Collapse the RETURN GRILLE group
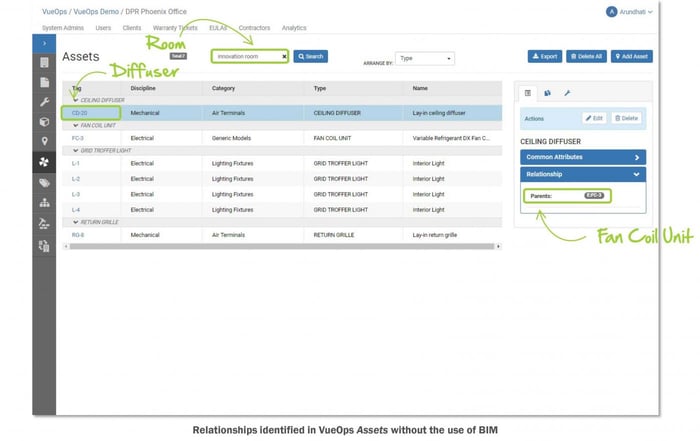Screen dimensions: 700x441 click(75, 222)
